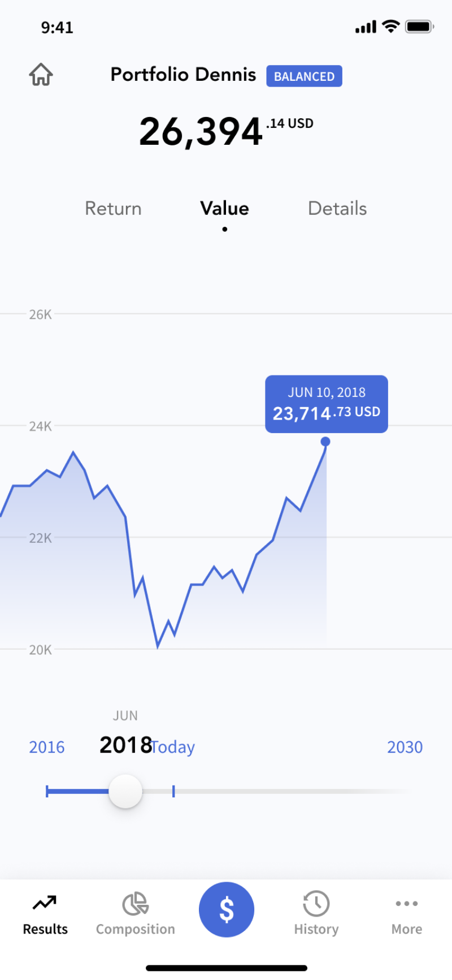The image size is (452, 980).
Task: Select the 2016 timeline start label
Action: coord(47,748)
